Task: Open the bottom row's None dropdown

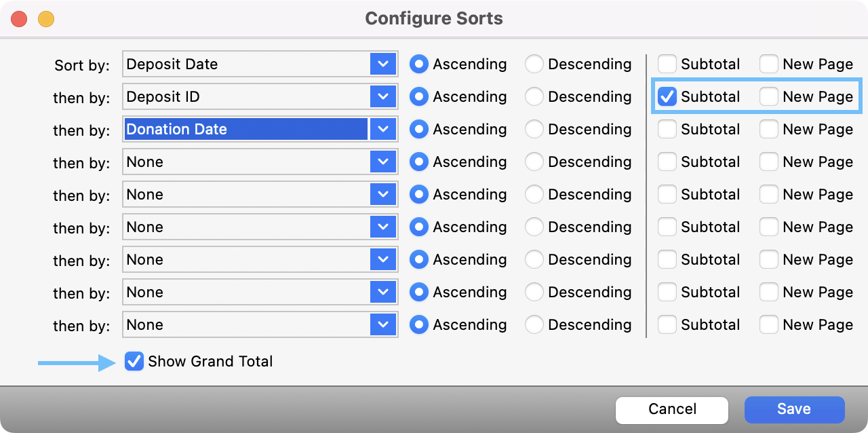Action: 382,325
